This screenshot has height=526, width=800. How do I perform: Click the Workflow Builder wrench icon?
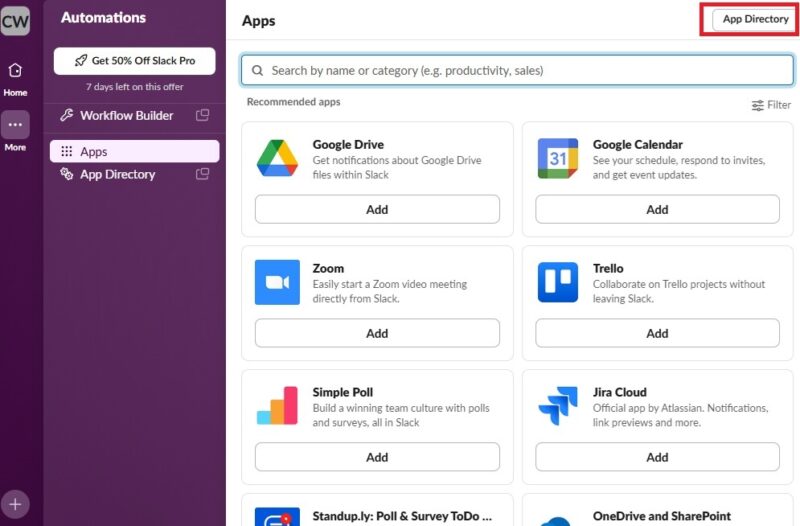point(66,115)
